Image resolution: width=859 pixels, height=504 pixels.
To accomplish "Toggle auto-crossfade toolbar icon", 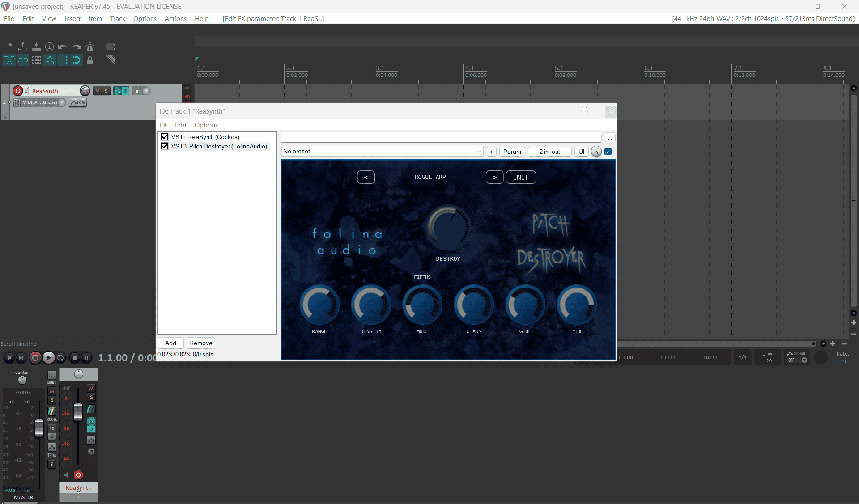I will [x=9, y=60].
